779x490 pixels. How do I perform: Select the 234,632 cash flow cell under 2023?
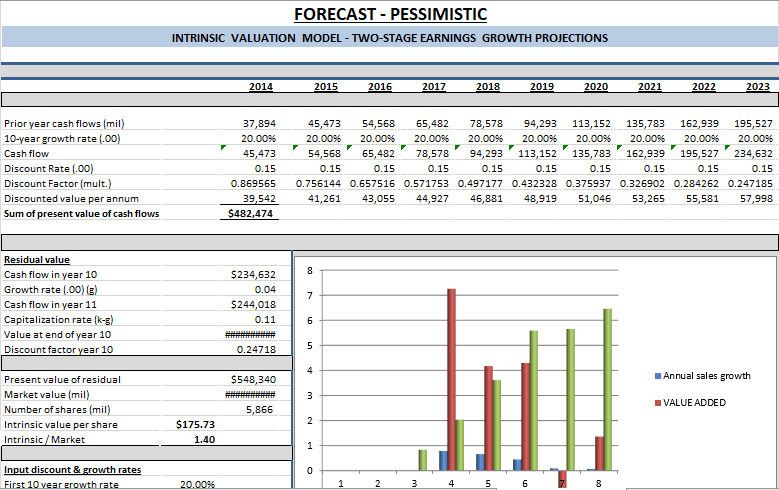752,154
